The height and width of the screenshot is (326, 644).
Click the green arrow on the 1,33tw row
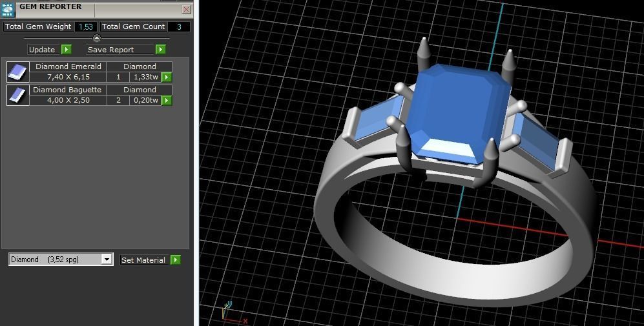pyautogui.click(x=167, y=77)
